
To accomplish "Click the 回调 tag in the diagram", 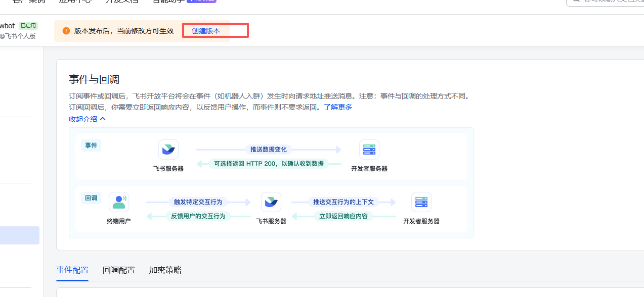I will [x=91, y=198].
